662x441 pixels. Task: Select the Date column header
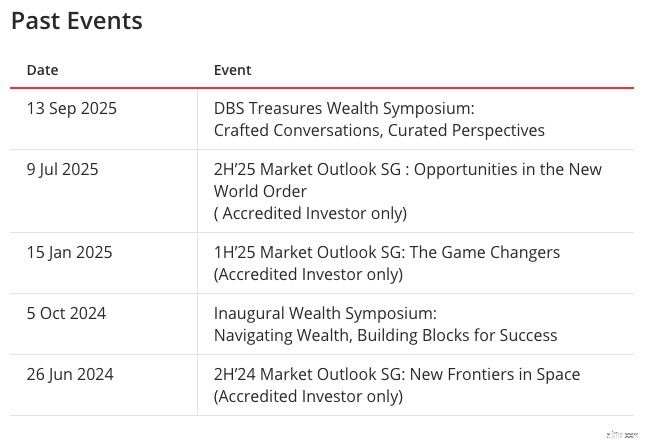pyautogui.click(x=42, y=70)
